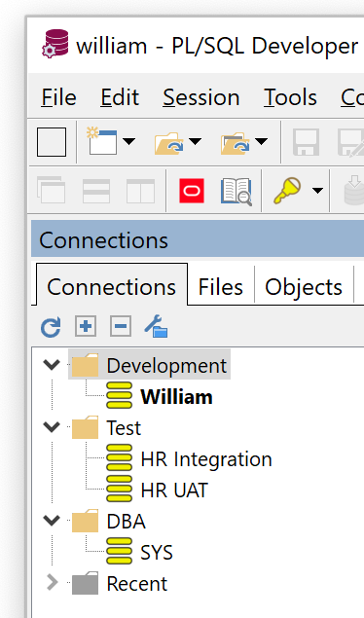This screenshot has width=364, height=618.
Task: Click the Tile horizontally icon
Action: click(x=96, y=191)
